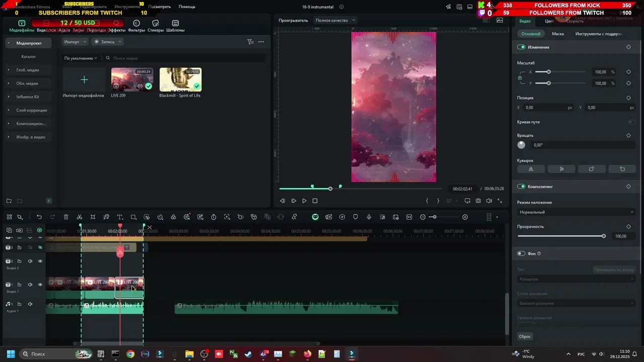Expand the Influence Kit tree item
This screenshot has height=362, width=644.
(x=9, y=97)
